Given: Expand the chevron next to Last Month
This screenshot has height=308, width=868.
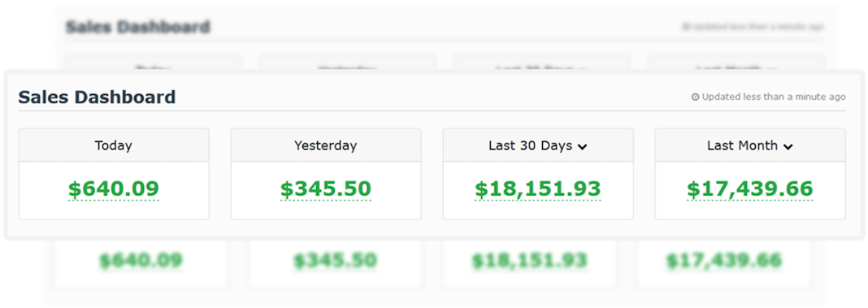Looking at the screenshot, I should point(788,147).
